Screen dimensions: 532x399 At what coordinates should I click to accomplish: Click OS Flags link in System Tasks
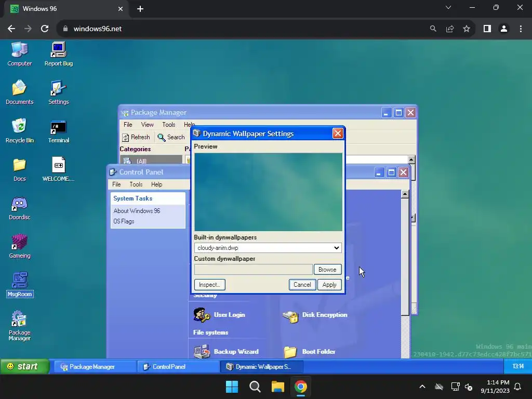(x=124, y=221)
